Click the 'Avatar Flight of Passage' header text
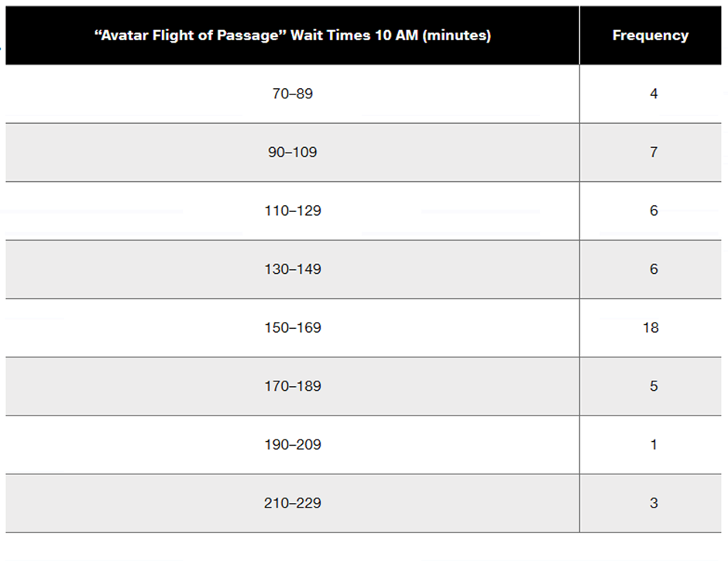This screenshot has height=561, width=728. click(190, 36)
